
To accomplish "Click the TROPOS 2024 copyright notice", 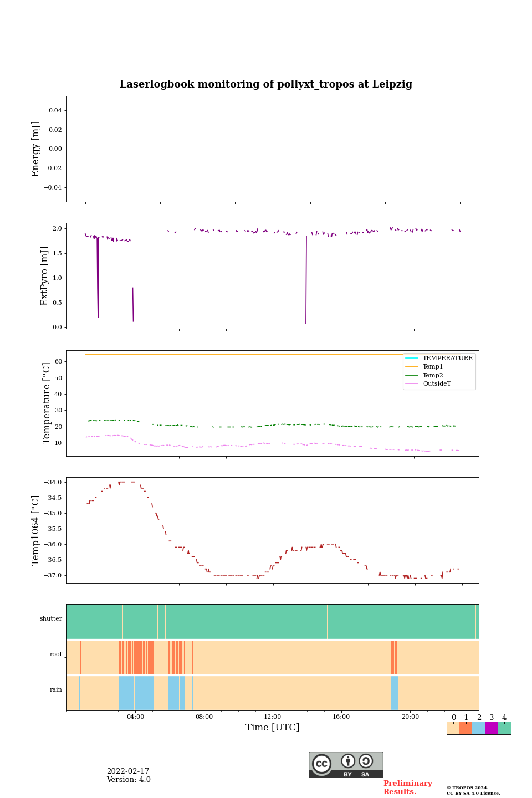I will (x=467, y=788).
